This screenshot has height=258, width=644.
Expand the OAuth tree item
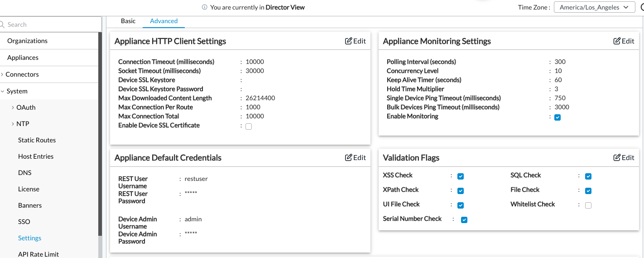pyautogui.click(x=13, y=107)
